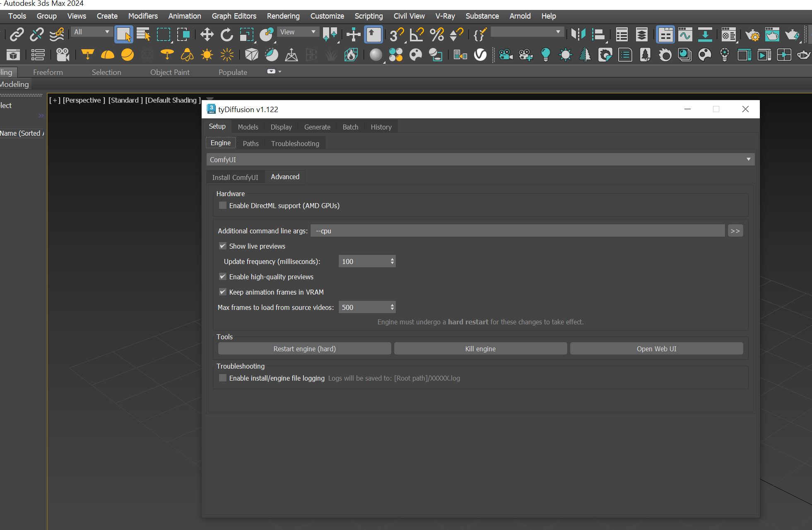Click the Max frames spinner arrows
Screen dimensions: 812x530
point(392,307)
